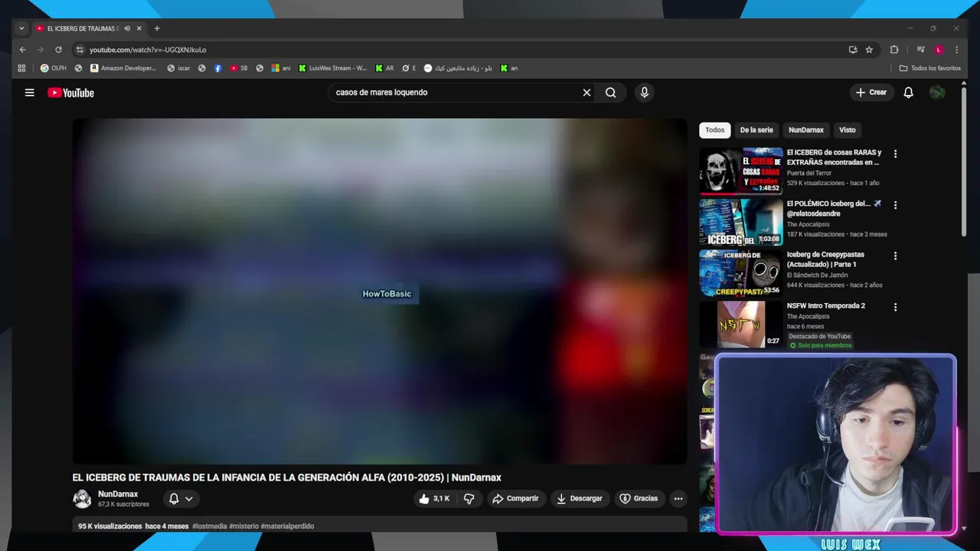Open the AR Kick bookmark

tap(384, 68)
